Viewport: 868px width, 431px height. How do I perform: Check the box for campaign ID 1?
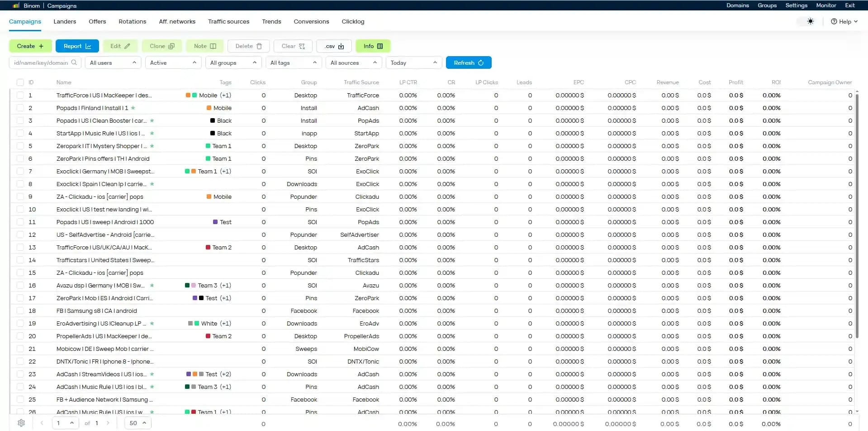tap(20, 95)
